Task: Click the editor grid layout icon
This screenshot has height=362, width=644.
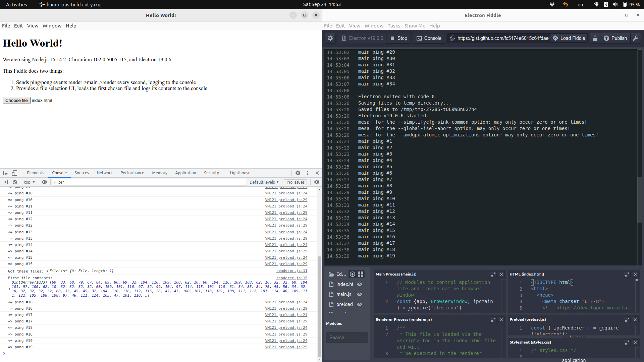Action: coord(361,274)
